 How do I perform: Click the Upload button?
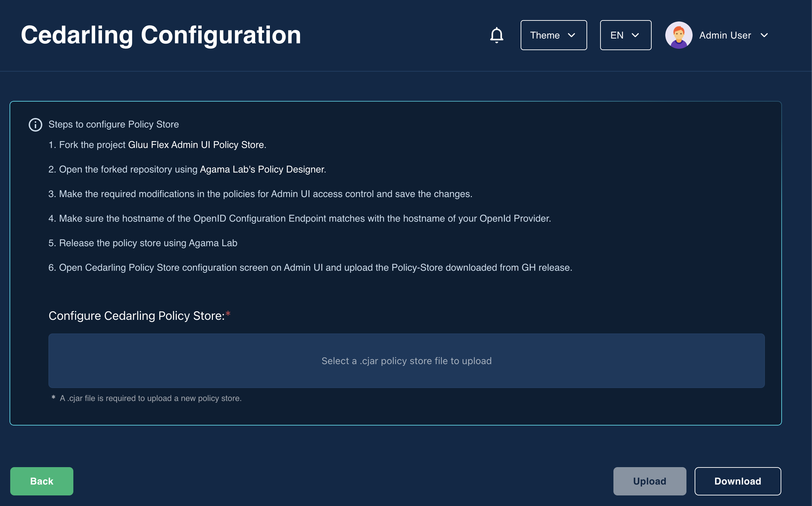650,481
